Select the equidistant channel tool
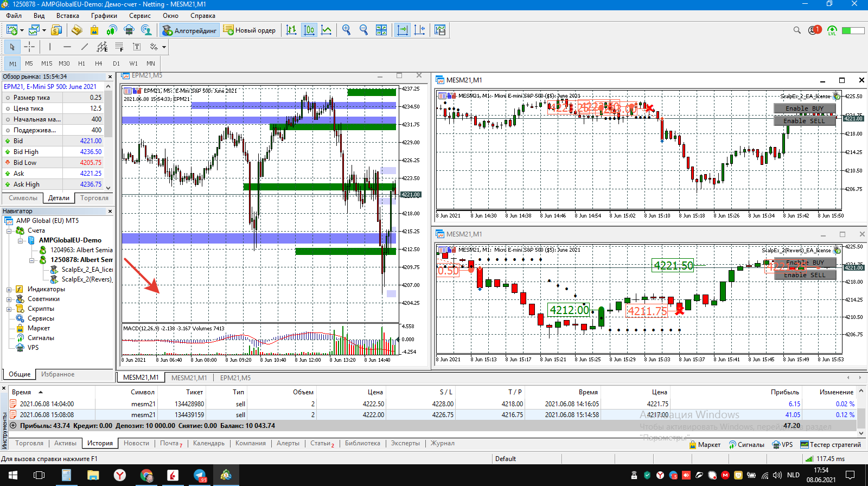The height and width of the screenshot is (486, 868). (102, 47)
